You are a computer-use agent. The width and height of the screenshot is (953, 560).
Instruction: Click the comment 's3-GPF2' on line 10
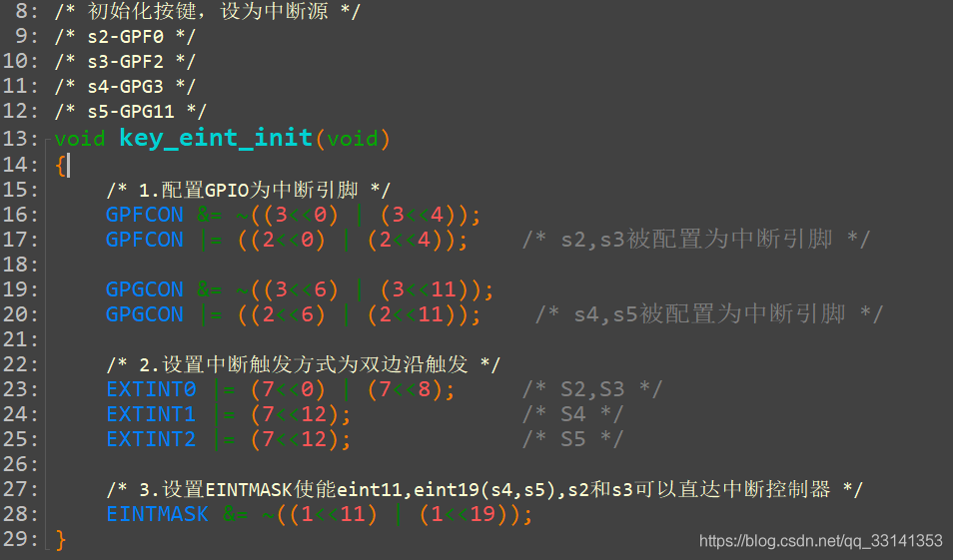pyautogui.click(x=125, y=61)
